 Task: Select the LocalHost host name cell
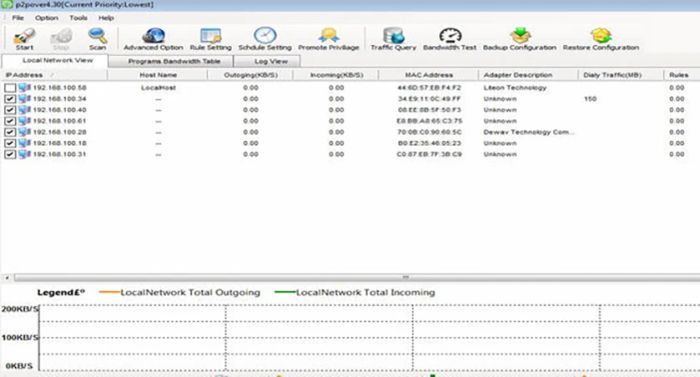click(158, 88)
